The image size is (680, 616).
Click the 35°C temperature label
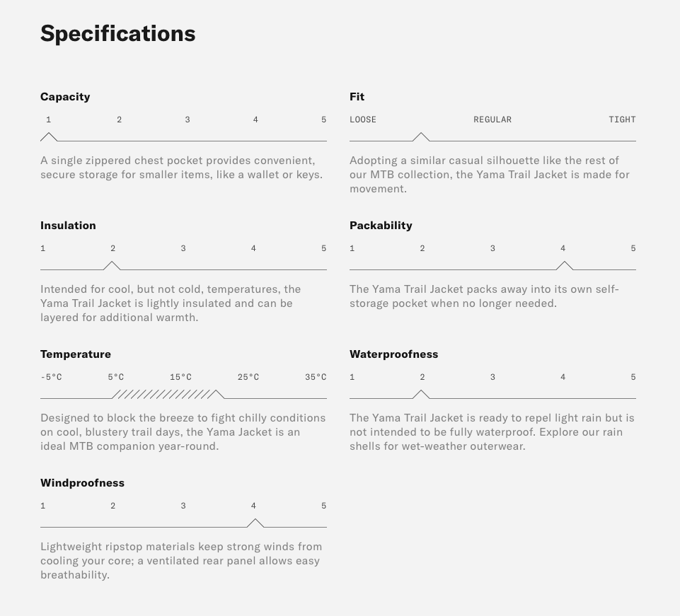coord(316,377)
